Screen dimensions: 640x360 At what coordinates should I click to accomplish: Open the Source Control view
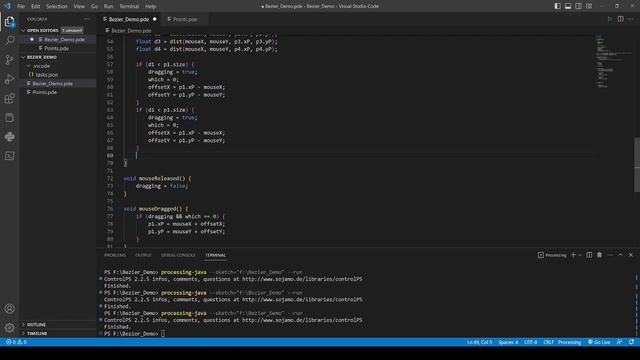click(x=9, y=60)
